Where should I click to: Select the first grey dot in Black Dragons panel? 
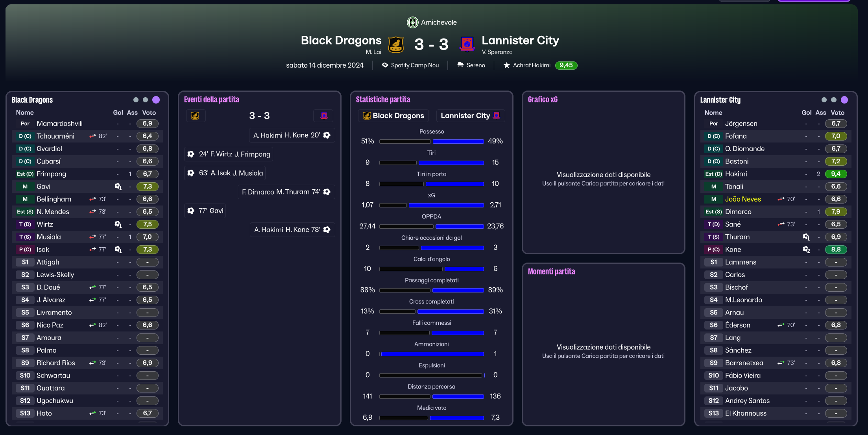click(136, 100)
